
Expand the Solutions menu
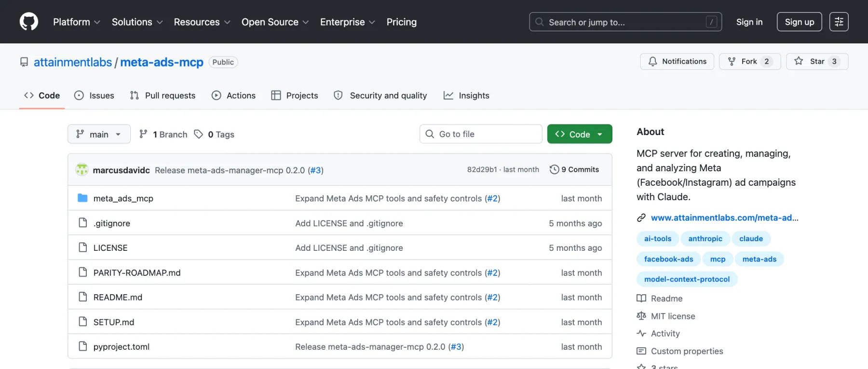(137, 22)
